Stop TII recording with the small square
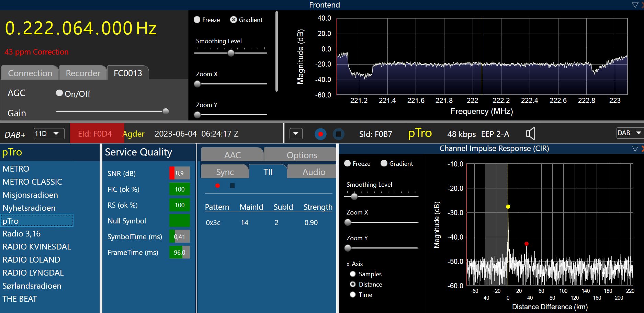The image size is (644, 313). point(232,186)
